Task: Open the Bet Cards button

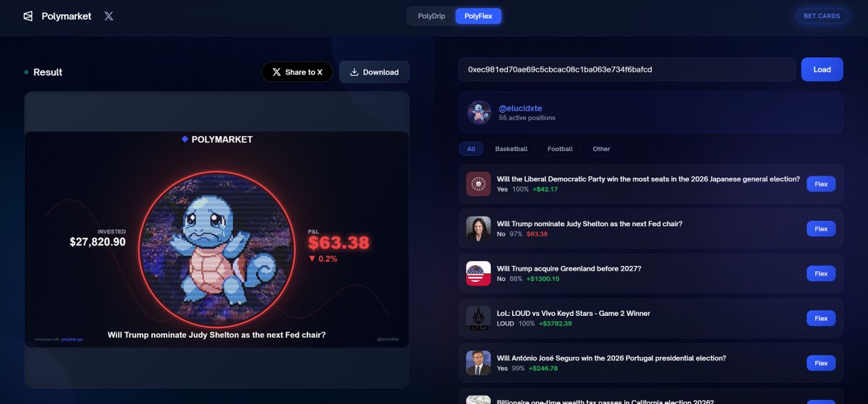Action: pos(822,16)
